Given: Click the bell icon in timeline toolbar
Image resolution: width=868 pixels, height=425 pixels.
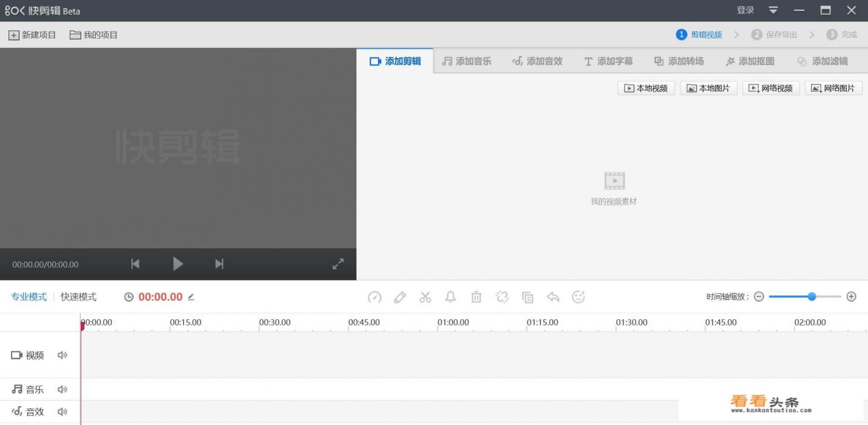Looking at the screenshot, I should click(x=450, y=297).
